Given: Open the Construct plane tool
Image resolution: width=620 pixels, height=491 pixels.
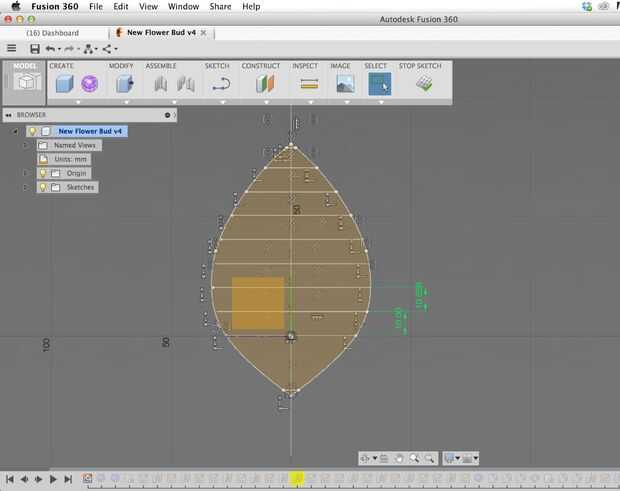Looking at the screenshot, I should click(x=265, y=84).
